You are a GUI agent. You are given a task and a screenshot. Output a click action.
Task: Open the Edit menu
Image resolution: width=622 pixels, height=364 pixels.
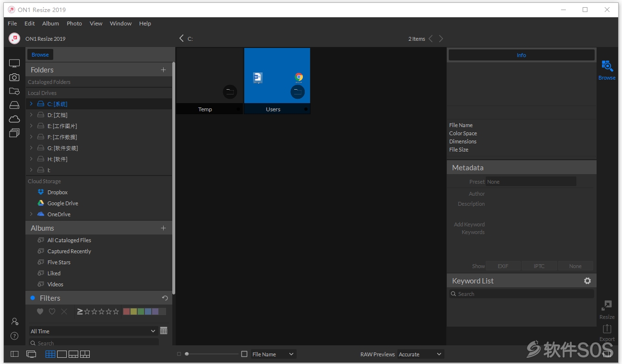(30, 23)
